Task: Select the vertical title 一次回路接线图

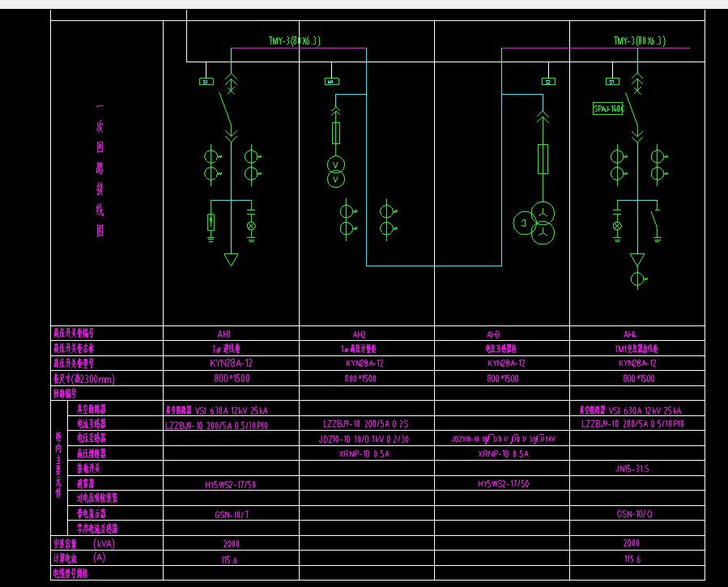Action: [100, 170]
